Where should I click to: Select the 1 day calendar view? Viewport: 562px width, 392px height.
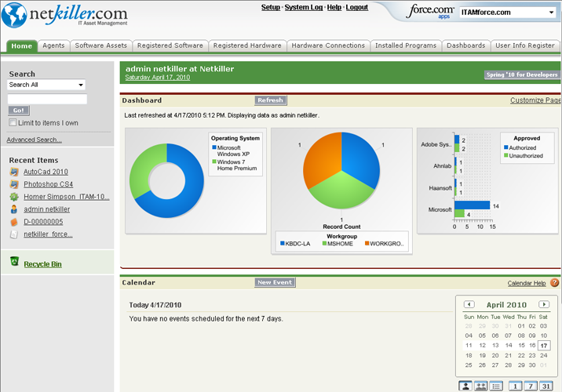point(515,386)
